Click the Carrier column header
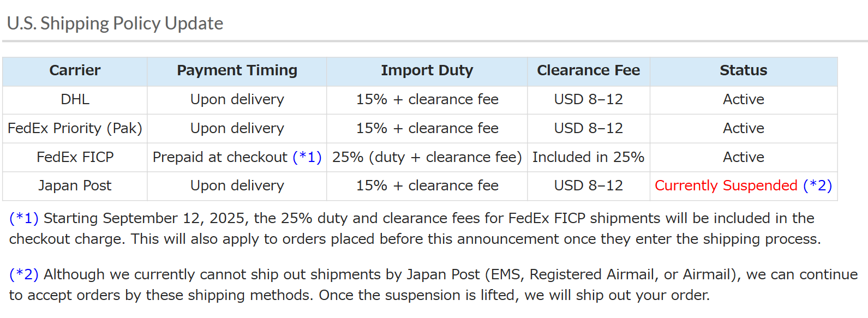Screen dimensions: 868x318 click(x=75, y=70)
